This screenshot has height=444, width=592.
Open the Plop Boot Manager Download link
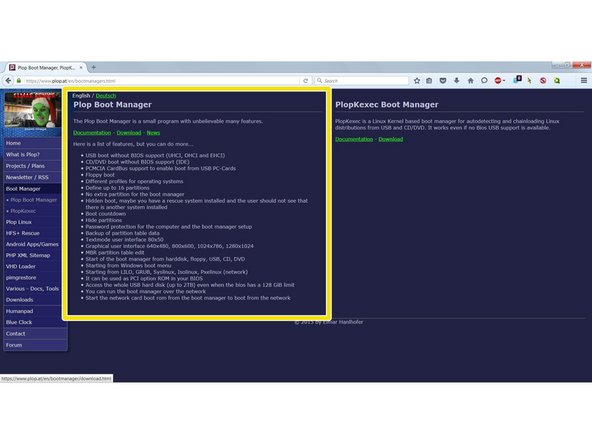coord(129,133)
